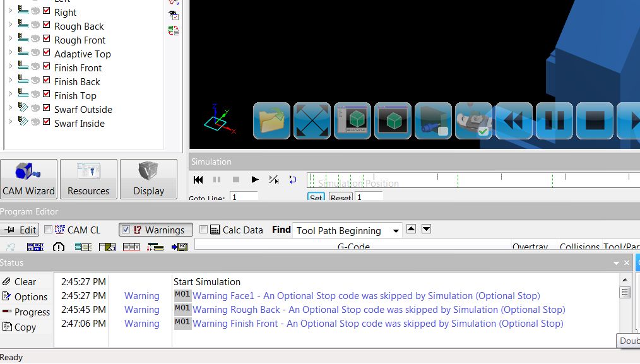Click small play button in Simulation panel
The width and height of the screenshot is (640, 364).
[x=255, y=180]
